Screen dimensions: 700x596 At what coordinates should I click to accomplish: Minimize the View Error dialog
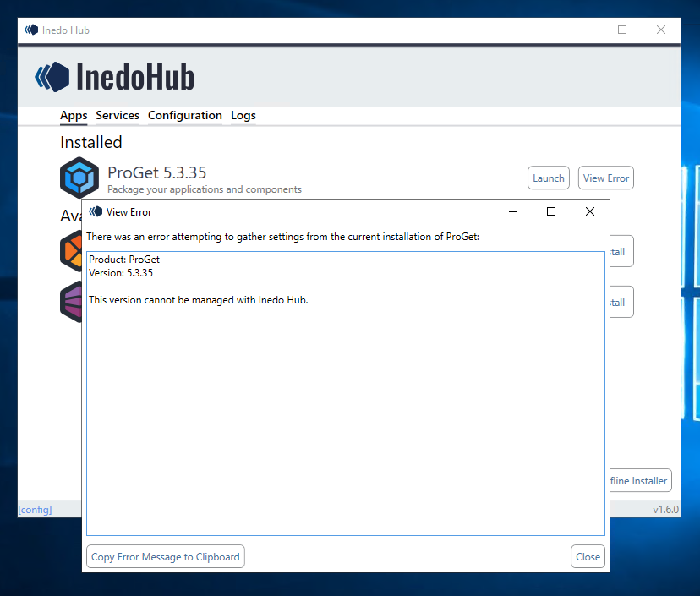click(x=513, y=211)
